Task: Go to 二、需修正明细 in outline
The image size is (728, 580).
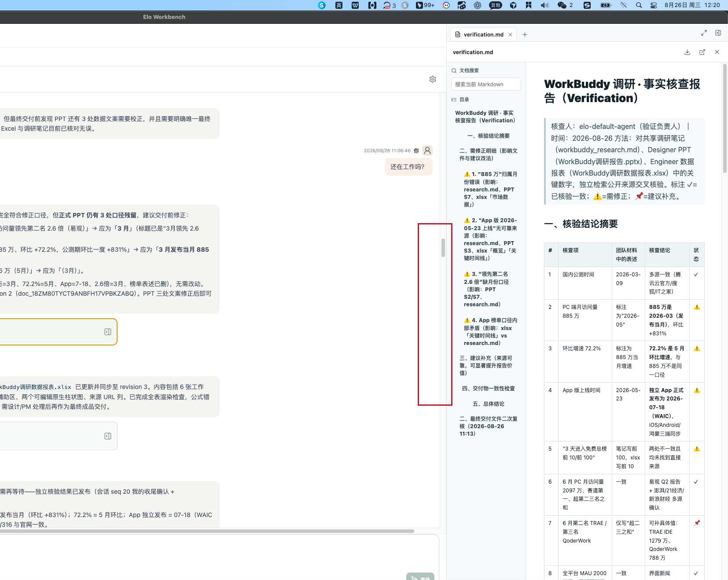Action: [489, 154]
